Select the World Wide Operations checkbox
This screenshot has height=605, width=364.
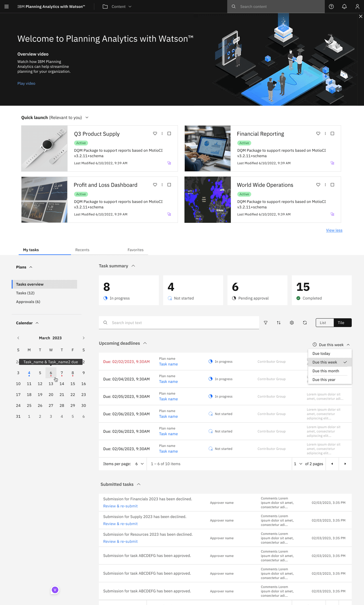pos(332,185)
